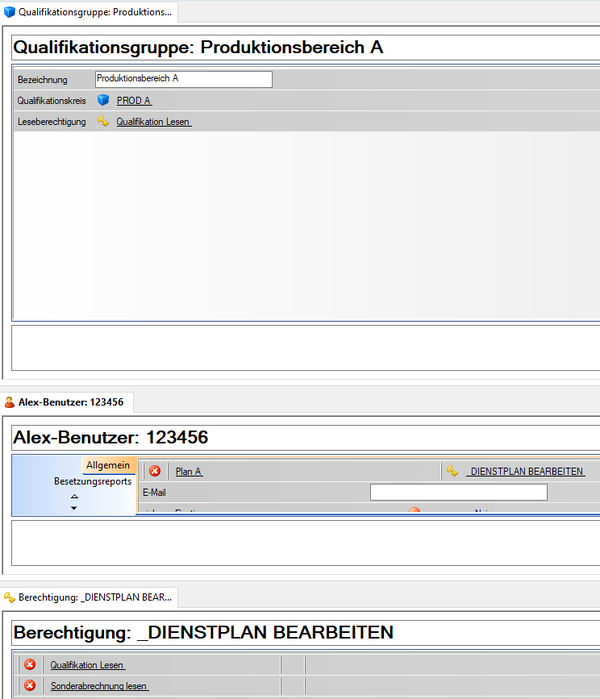The width and height of the screenshot is (600, 699).
Task: Click the user icon on Alex-Benutzer tab
Action: coord(10,402)
